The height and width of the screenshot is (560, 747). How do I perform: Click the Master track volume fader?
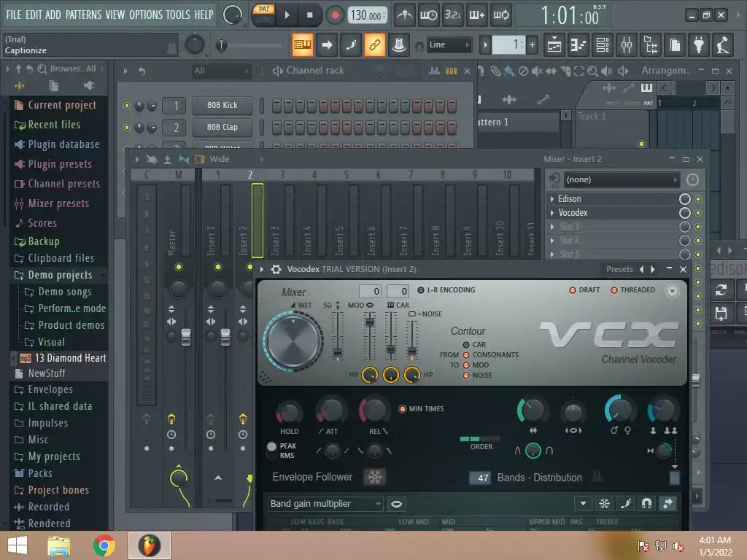pyautogui.click(x=186, y=337)
